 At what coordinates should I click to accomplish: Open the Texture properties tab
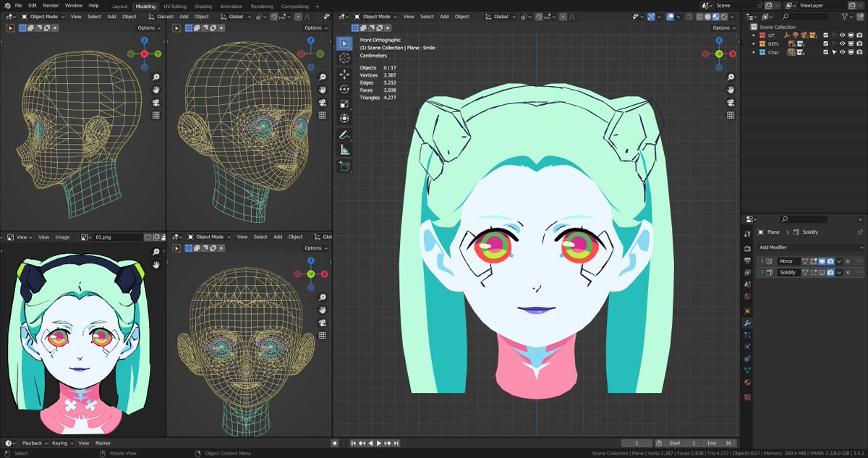pyautogui.click(x=748, y=396)
